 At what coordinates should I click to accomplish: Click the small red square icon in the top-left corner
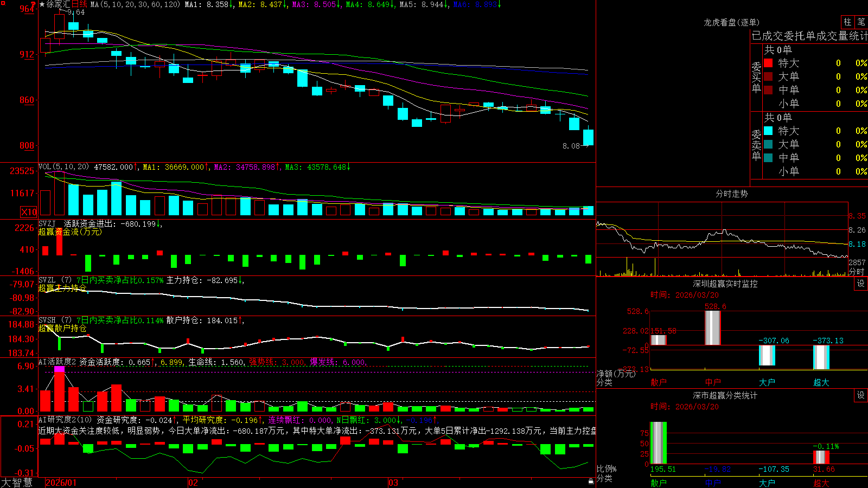(2, 3)
